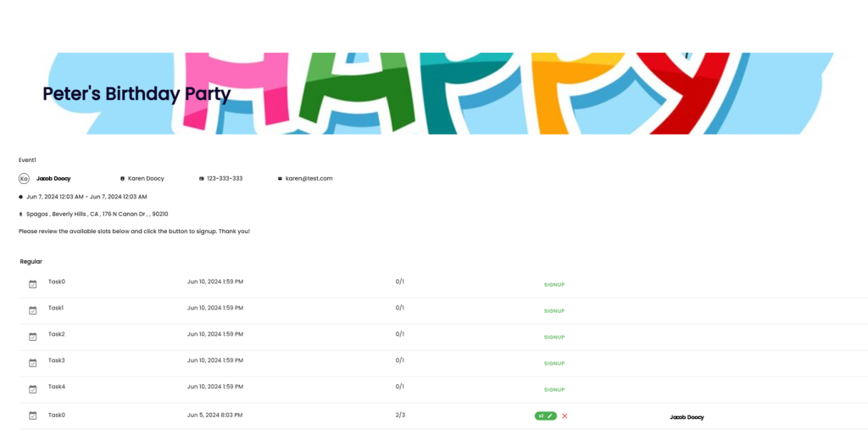Click the phone icon beside 123-333-333
868x435 pixels.
pyautogui.click(x=202, y=179)
